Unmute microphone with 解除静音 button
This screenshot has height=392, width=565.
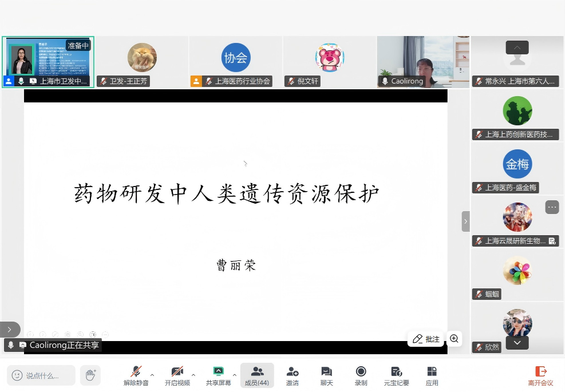click(x=136, y=375)
